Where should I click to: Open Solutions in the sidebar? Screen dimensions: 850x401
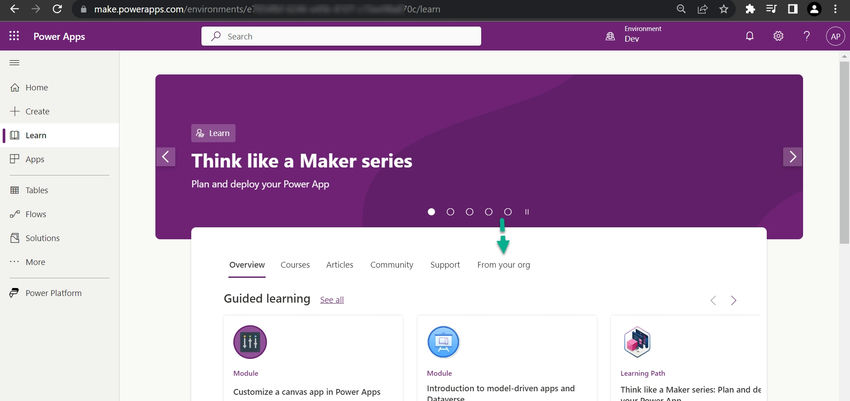[60, 238]
